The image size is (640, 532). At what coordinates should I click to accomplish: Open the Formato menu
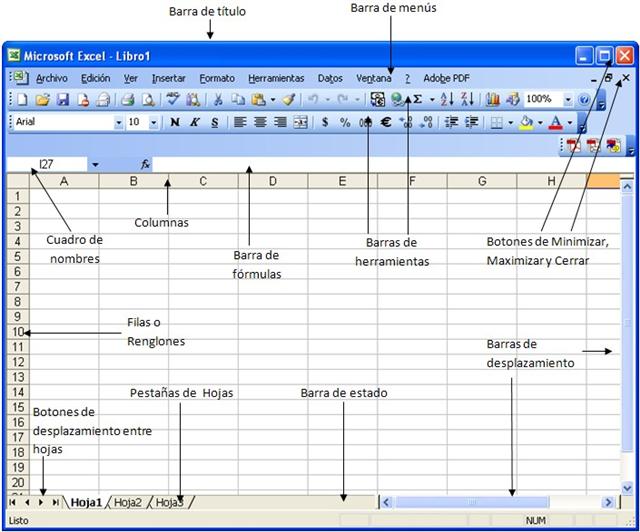tap(217, 78)
